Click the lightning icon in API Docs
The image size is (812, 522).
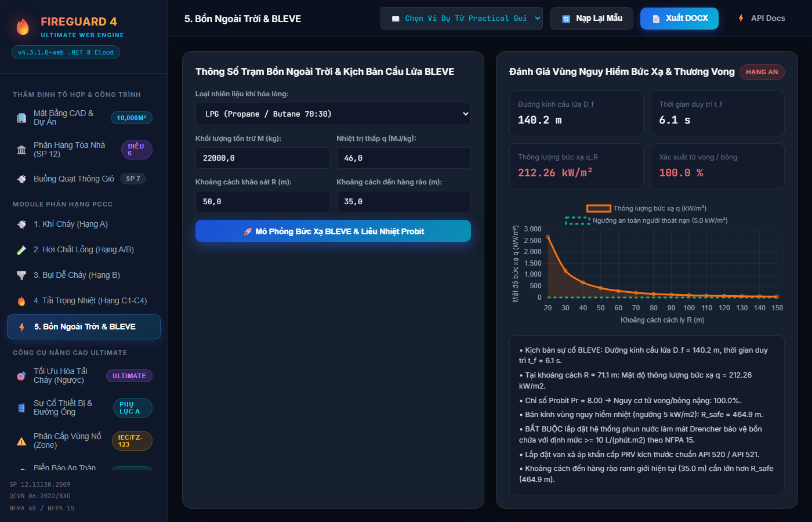click(x=741, y=19)
